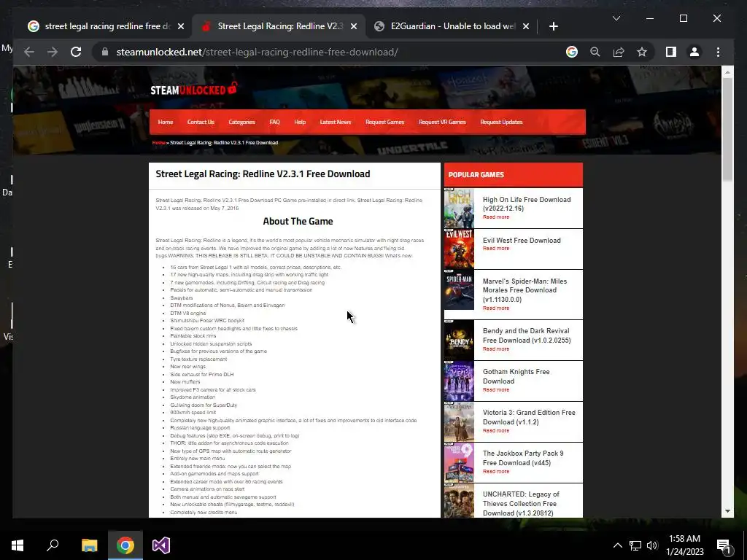Open the Home menu item
Screen dimensions: 747x560
[x=166, y=122]
